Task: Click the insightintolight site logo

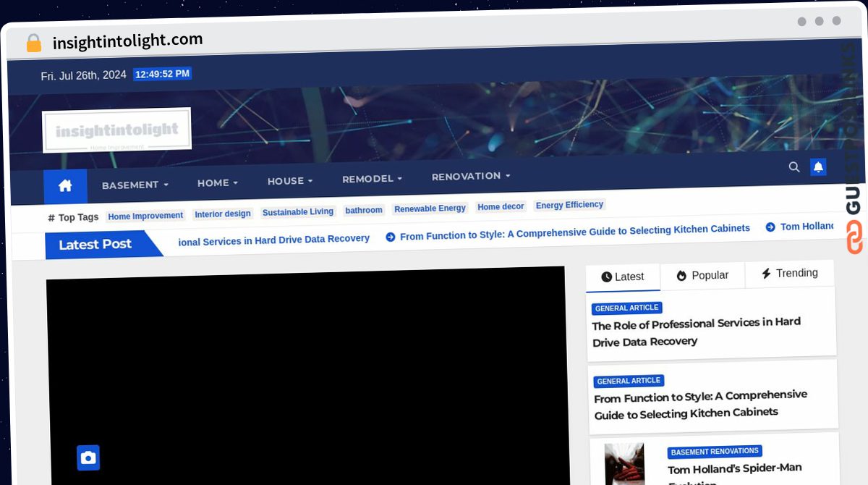Action: [x=116, y=130]
